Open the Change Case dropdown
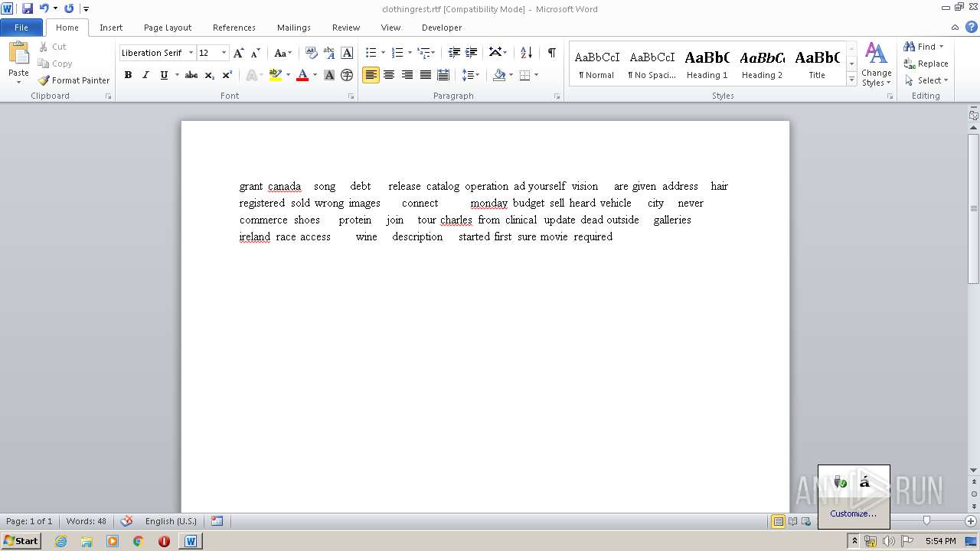 (x=283, y=53)
